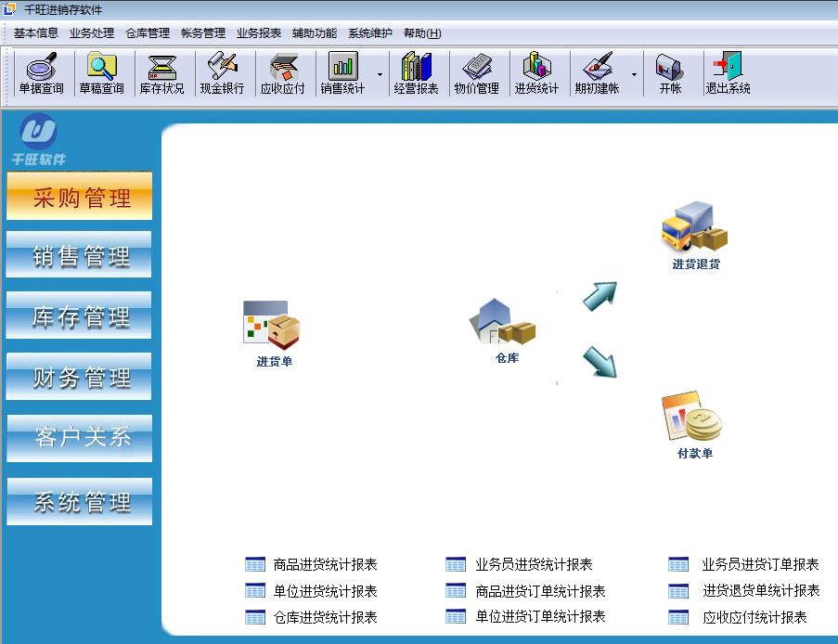This screenshot has width=838, height=644.
Task: Switch to the 库存管理 module
Action: 80,316
